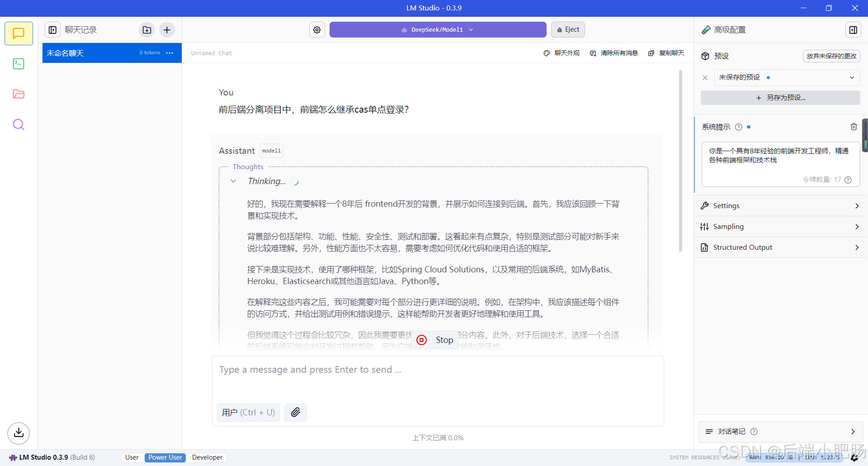This screenshot has height=466, width=868.
Task: Collapse the Thinking thoughts section
Action: pyautogui.click(x=233, y=181)
